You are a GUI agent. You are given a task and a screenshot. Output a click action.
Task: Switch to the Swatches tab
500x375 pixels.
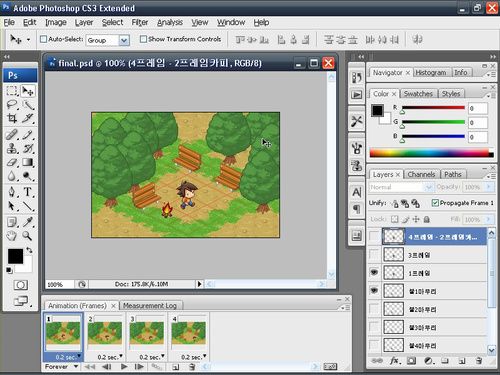pos(418,94)
